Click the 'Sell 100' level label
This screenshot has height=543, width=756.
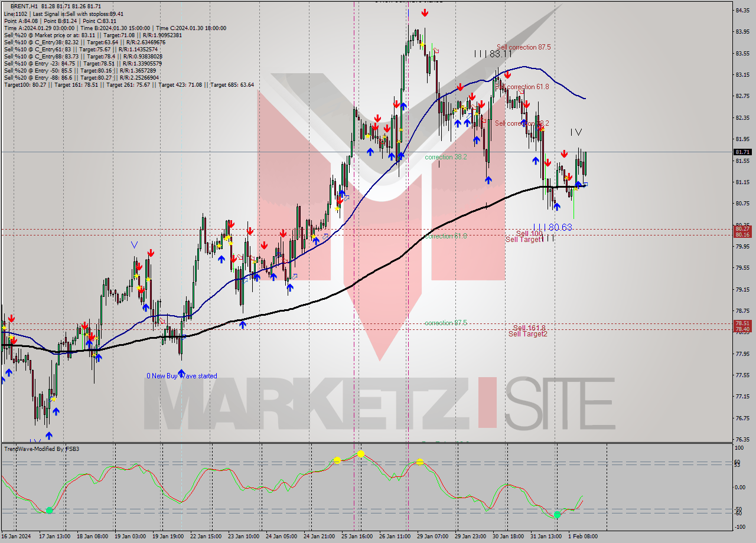[529, 233]
